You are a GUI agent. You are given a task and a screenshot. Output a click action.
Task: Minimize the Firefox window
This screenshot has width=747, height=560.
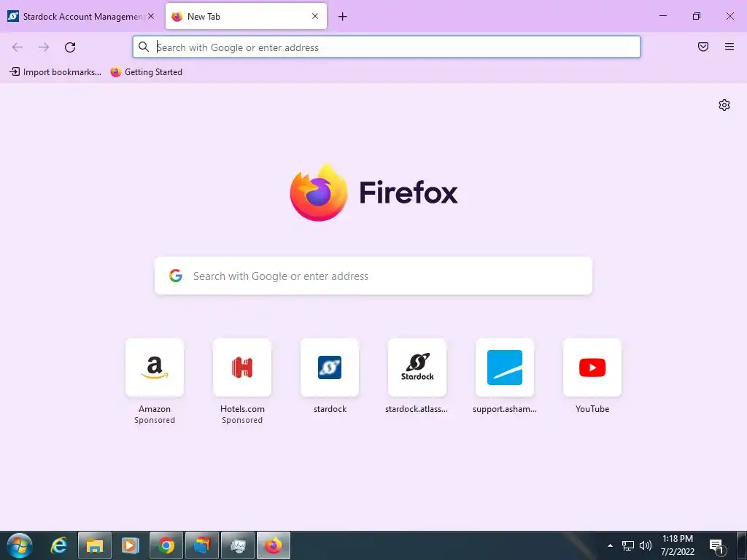[x=662, y=16]
